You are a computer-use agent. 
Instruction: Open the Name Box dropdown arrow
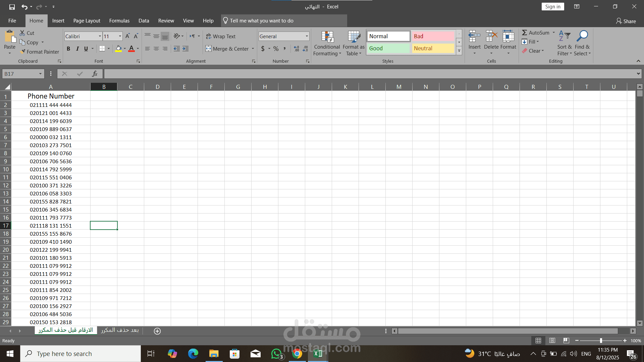[40, 74]
